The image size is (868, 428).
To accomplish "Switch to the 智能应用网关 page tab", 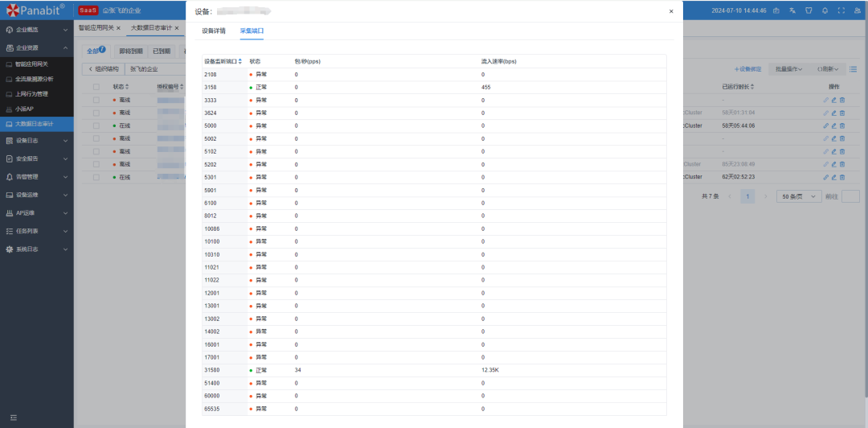I will tap(96, 27).
